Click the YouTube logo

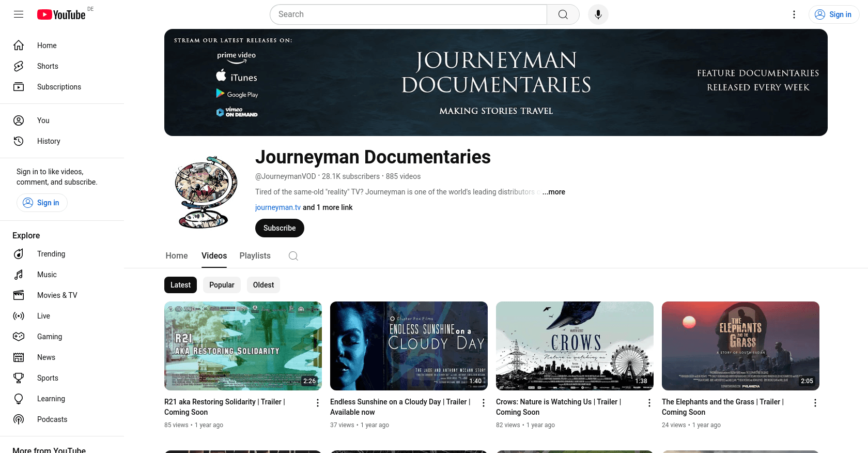coord(61,14)
